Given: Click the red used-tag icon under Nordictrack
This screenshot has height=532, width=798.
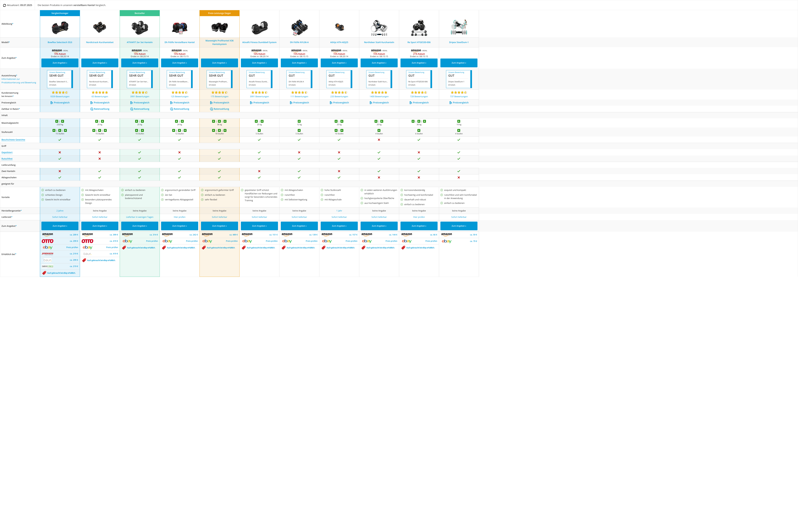Looking at the screenshot, I should tap(84, 260).
